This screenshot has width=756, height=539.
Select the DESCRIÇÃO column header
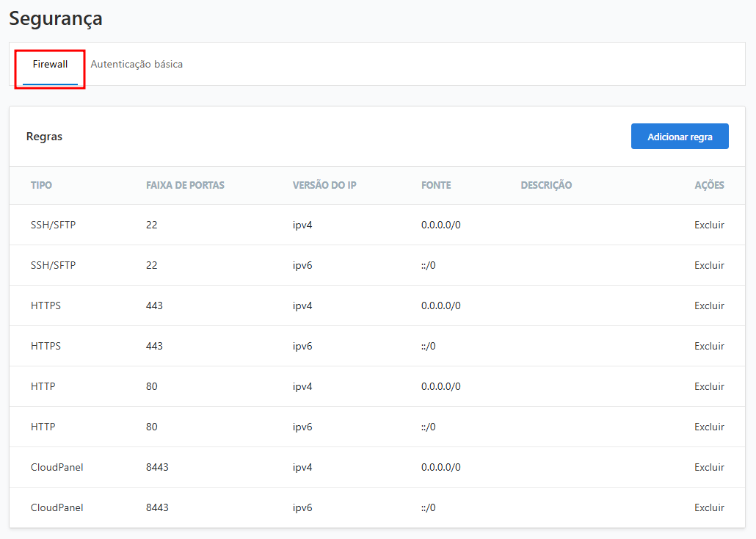point(545,185)
